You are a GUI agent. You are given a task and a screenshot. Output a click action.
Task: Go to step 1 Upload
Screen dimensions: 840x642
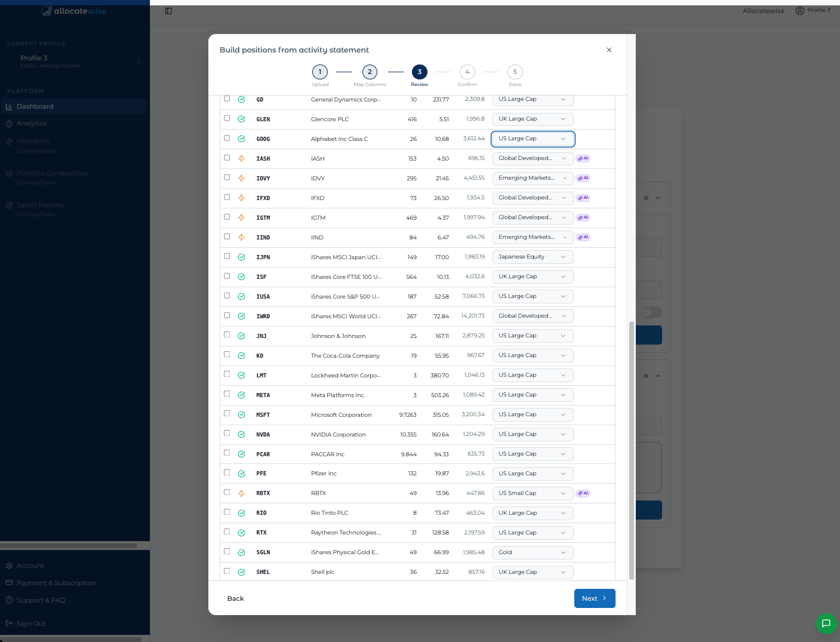click(320, 72)
